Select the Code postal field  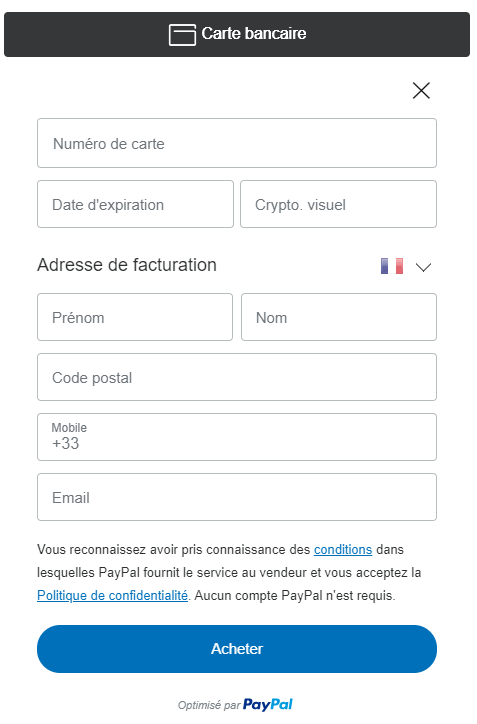pos(237,377)
